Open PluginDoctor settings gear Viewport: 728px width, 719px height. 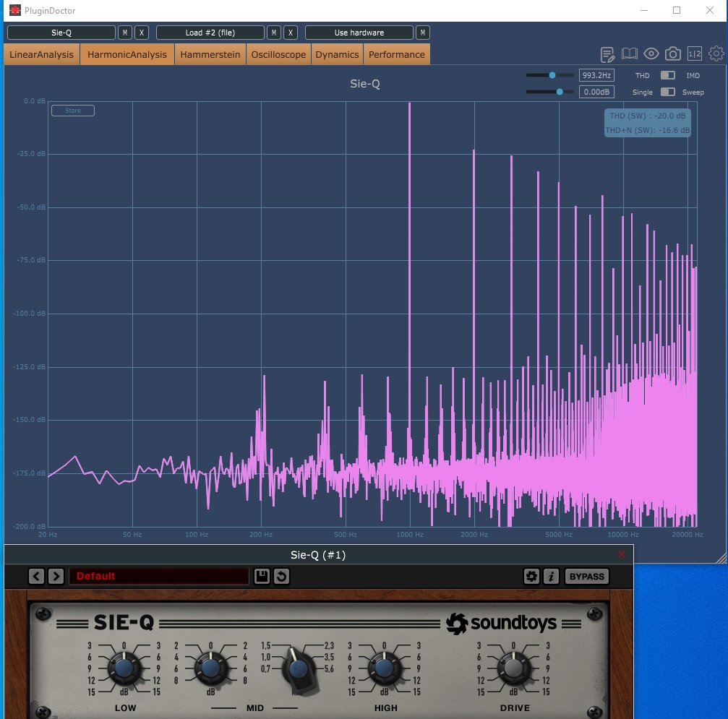[716, 54]
